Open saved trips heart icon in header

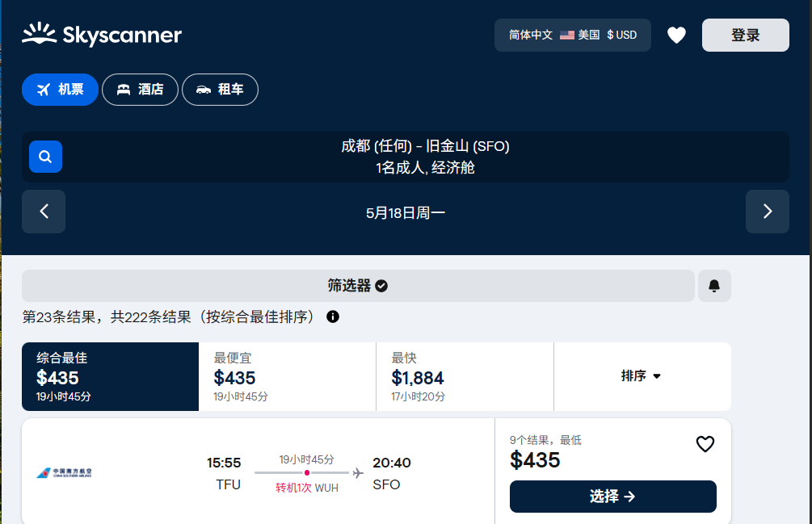(676, 36)
